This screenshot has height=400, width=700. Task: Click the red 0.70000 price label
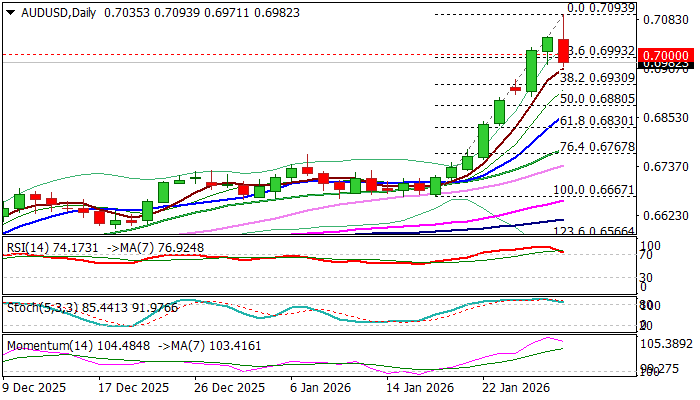[667, 55]
